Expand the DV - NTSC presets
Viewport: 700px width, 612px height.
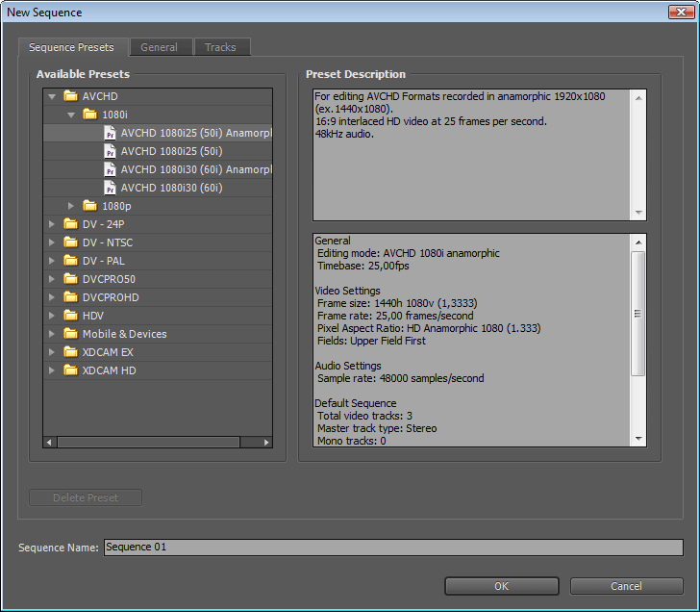[51, 242]
